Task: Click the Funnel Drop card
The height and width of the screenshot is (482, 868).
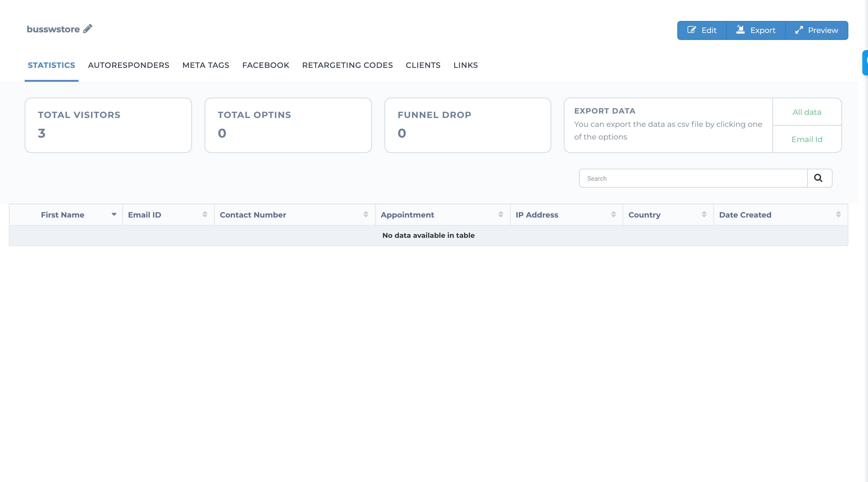Action: [x=468, y=125]
